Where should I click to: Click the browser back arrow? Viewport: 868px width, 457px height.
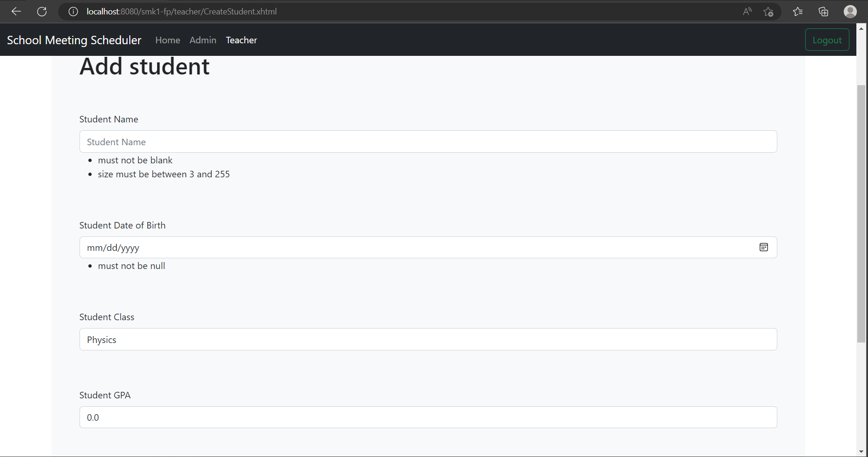tap(16, 12)
